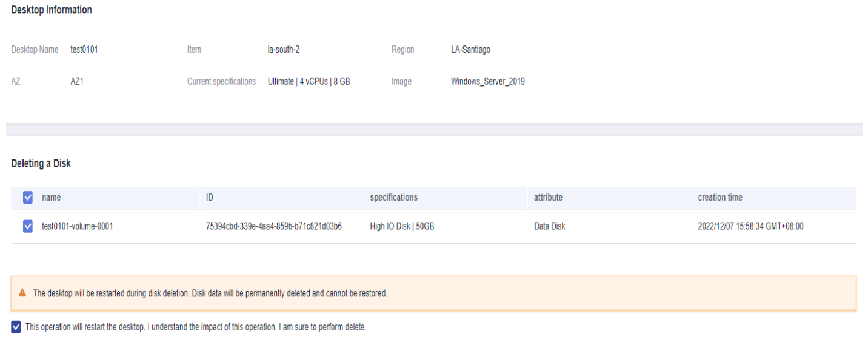This screenshot has height=348, width=868.
Task: Click the ID column header
Action: pyautogui.click(x=210, y=198)
